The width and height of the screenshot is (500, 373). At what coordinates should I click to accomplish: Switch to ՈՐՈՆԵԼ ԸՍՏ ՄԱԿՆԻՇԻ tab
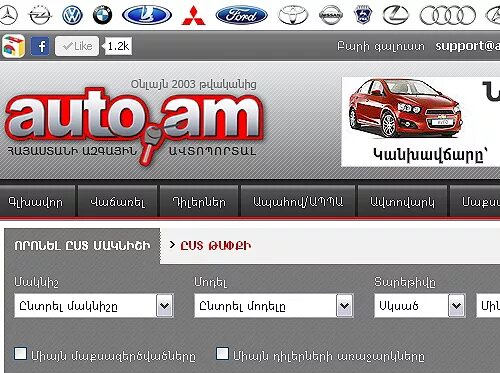pos(82,246)
